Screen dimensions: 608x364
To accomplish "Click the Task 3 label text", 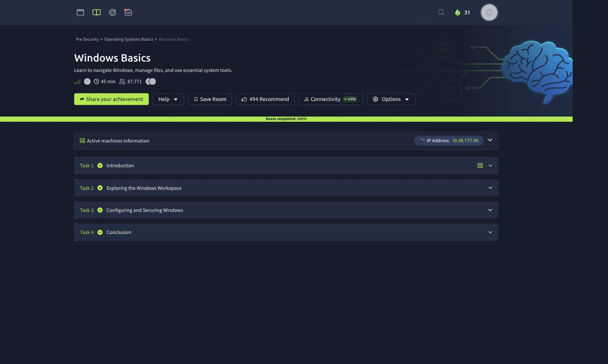I will pyautogui.click(x=87, y=210).
